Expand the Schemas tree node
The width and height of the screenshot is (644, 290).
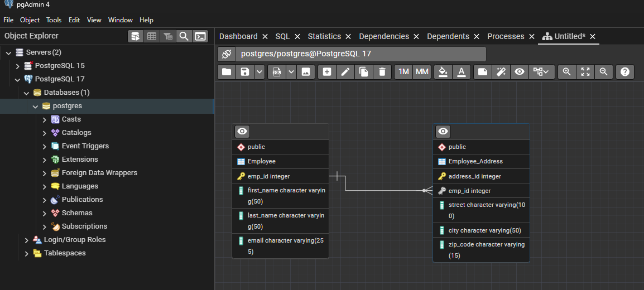pos(45,213)
